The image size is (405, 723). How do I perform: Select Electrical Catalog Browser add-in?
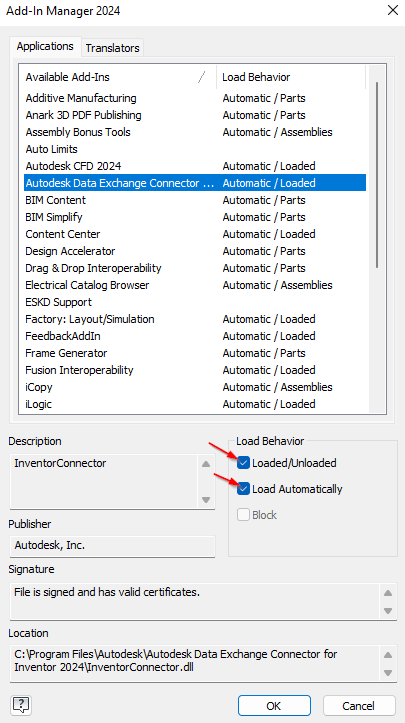(195, 285)
